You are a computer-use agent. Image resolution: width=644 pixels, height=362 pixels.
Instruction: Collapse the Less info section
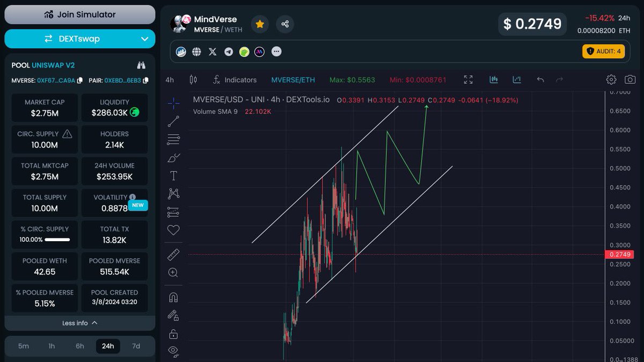tap(79, 323)
